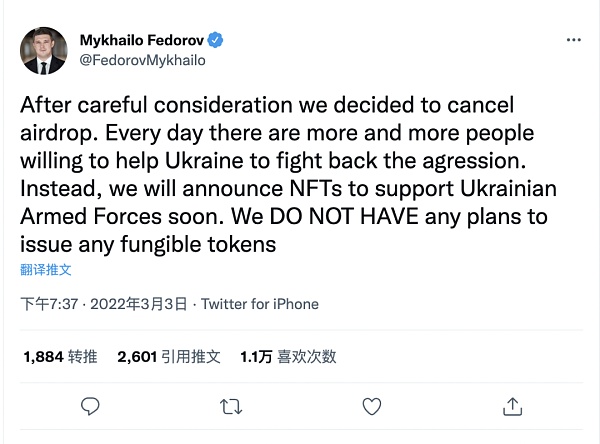View the 1.1万 喜欢次数 likes list
Viewport: 600px width, 444px height.
[x=288, y=355]
